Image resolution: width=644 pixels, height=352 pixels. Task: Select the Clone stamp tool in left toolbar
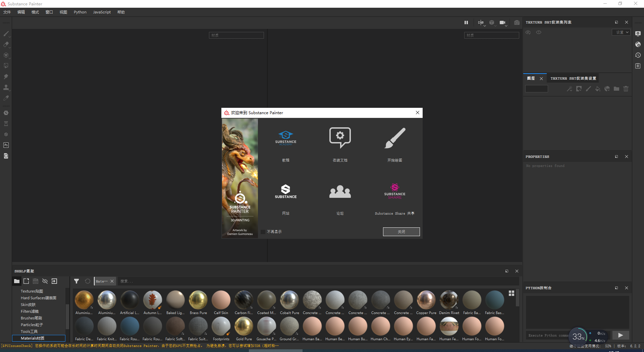click(6, 87)
